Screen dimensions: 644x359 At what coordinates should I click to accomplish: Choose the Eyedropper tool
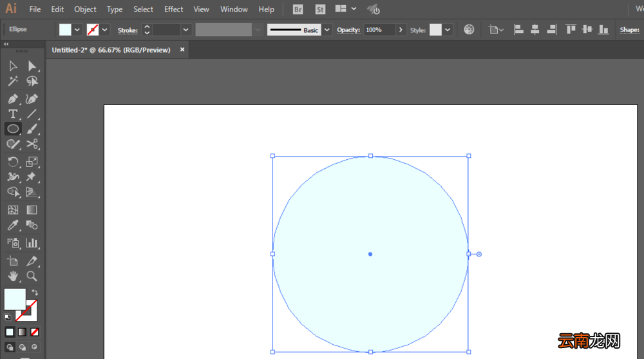(13, 225)
